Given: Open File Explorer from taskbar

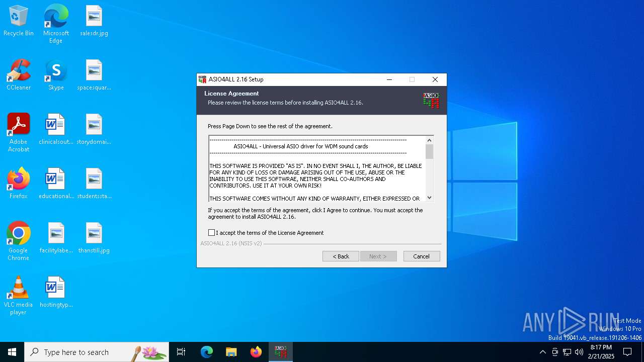Looking at the screenshot, I should [x=231, y=352].
